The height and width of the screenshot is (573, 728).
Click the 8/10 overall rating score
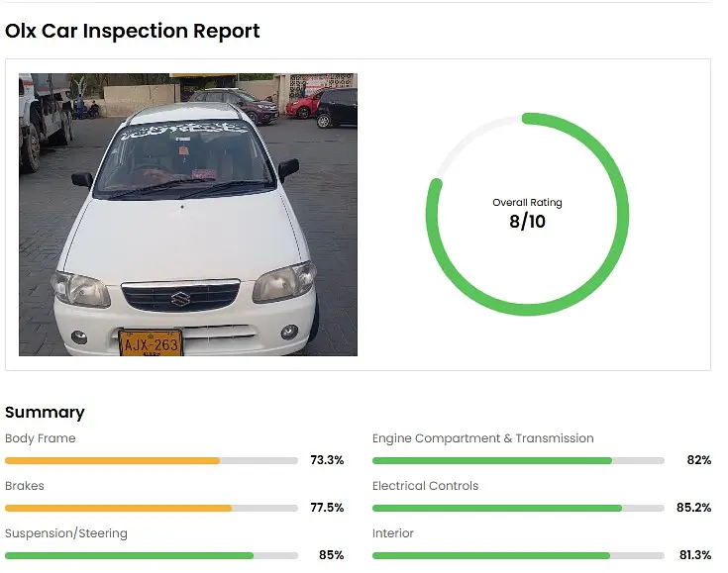(527, 222)
